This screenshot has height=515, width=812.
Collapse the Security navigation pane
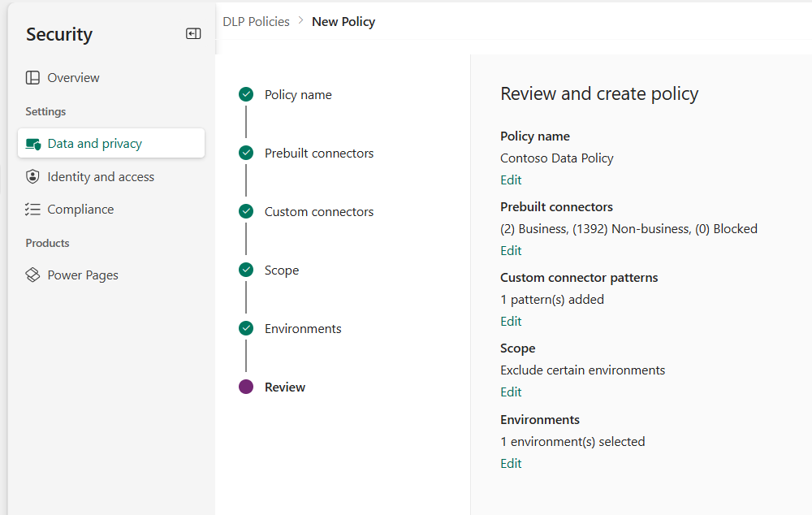click(193, 33)
